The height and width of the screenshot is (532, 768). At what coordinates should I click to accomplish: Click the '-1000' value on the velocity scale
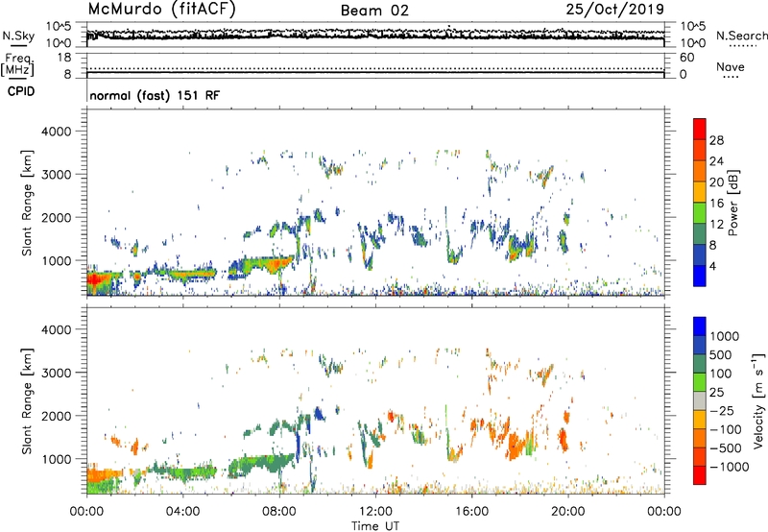730,467
